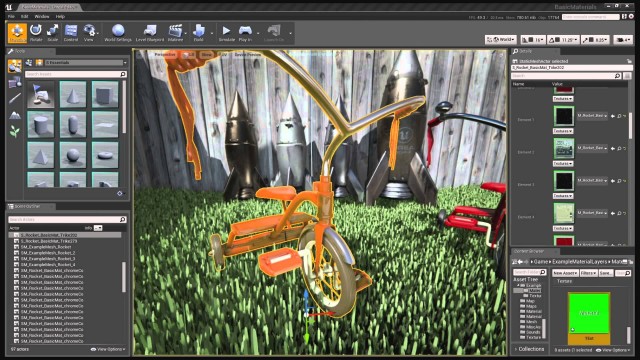This screenshot has height=360, width=640.
Task: Toggle visibility of SM_ExampleMesh_Rocket_4 actor
Action: 16,265
